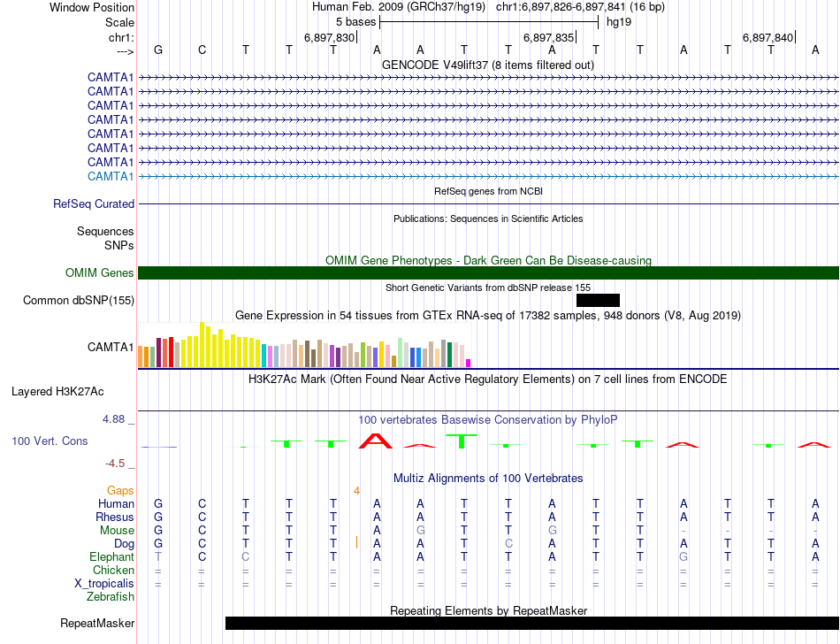The height and width of the screenshot is (644, 840).
Task: Click the gray G mismatch in Elephant row
Action: click(683, 556)
